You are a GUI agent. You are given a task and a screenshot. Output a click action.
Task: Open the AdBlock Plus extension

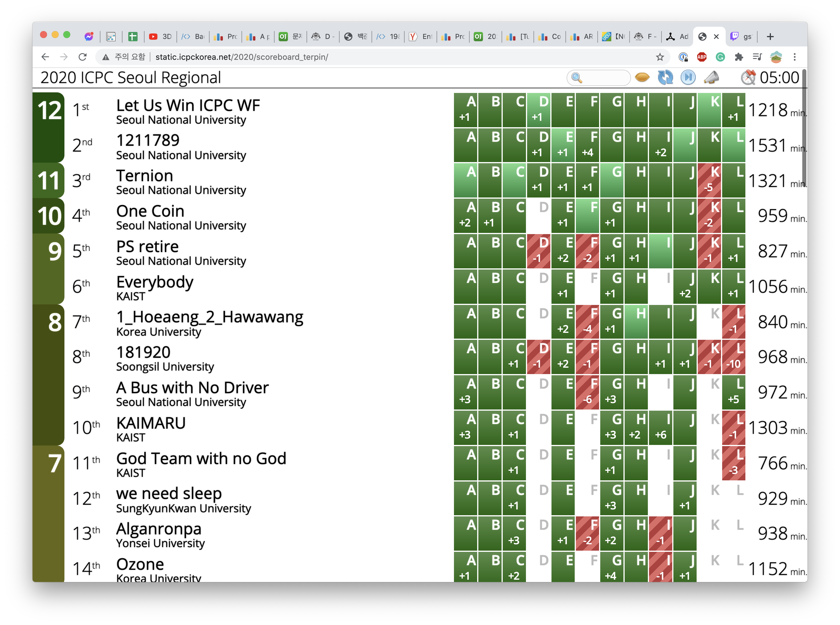pyautogui.click(x=702, y=57)
